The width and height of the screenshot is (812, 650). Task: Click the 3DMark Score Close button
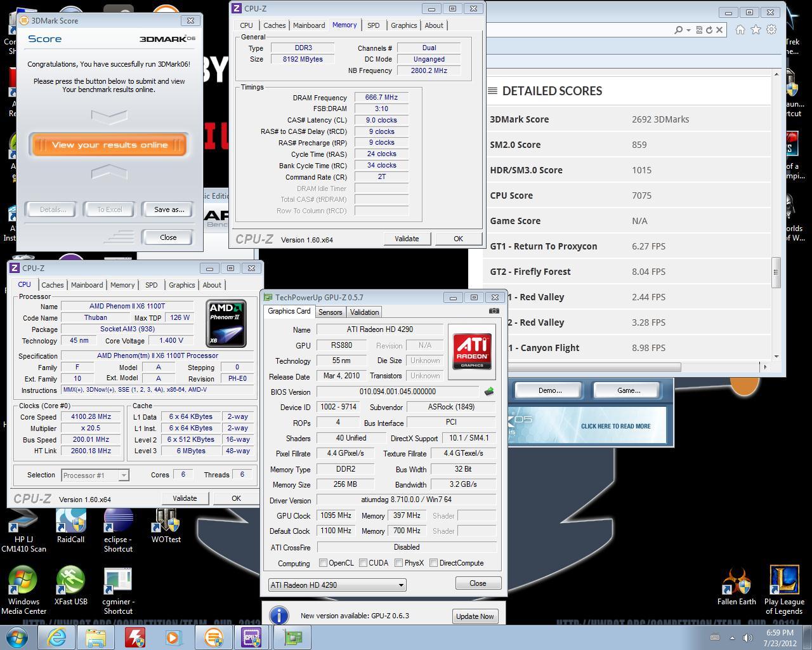(x=168, y=237)
